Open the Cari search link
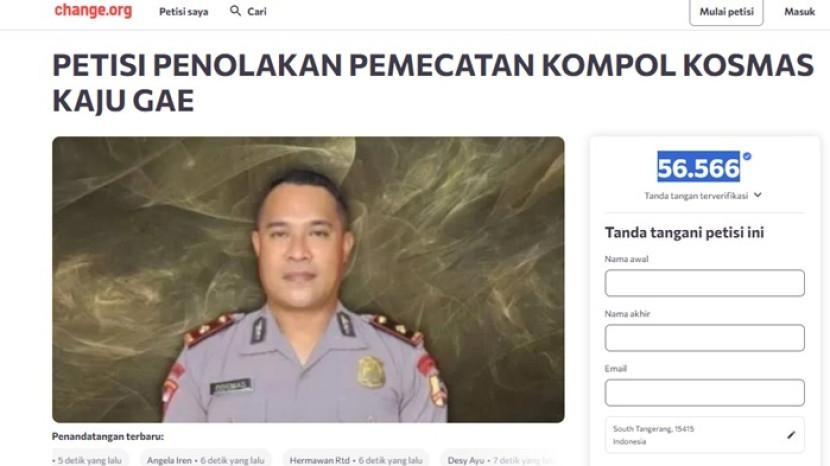830x466 pixels. point(257,12)
